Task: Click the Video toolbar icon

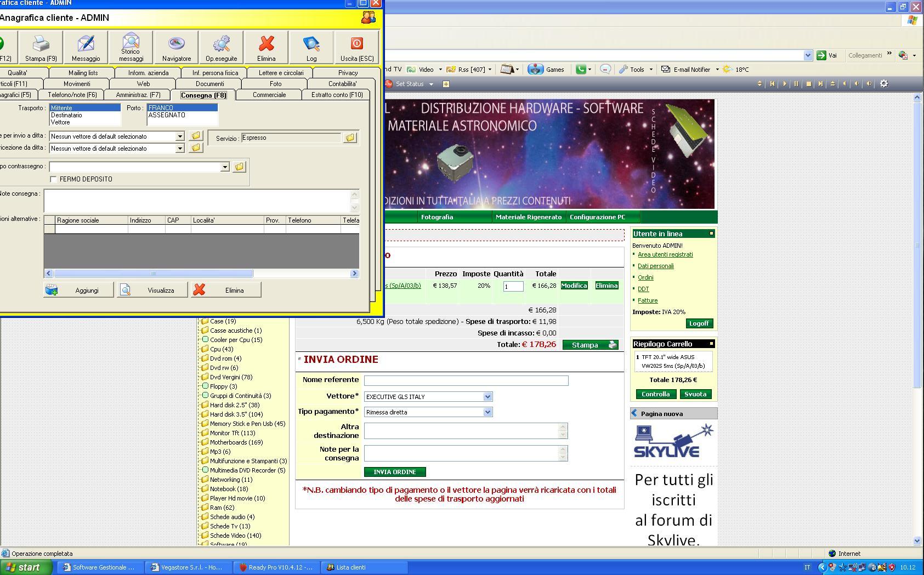Action: [x=411, y=69]
